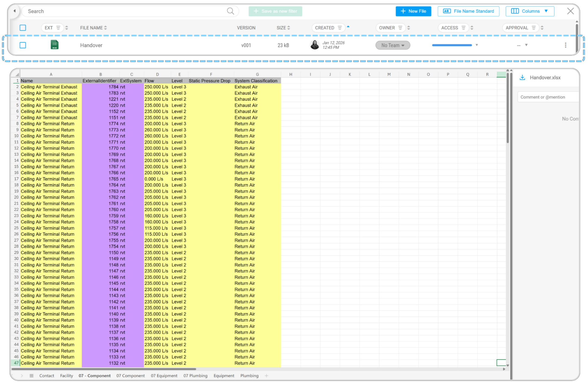The width and height of the screenshot is (588, 383).
Task: Add a new sheet with plus icon
Action: coord(266,376)
